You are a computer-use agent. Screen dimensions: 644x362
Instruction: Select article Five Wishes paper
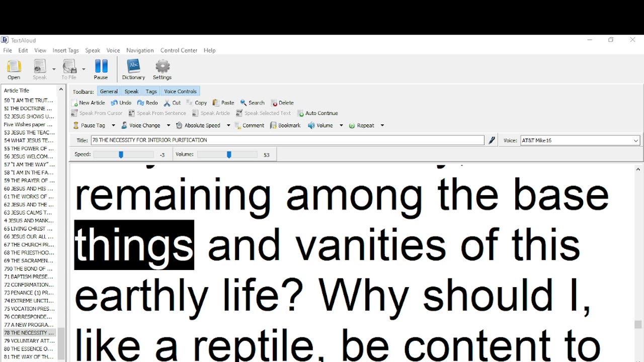(x=29, y=124)
